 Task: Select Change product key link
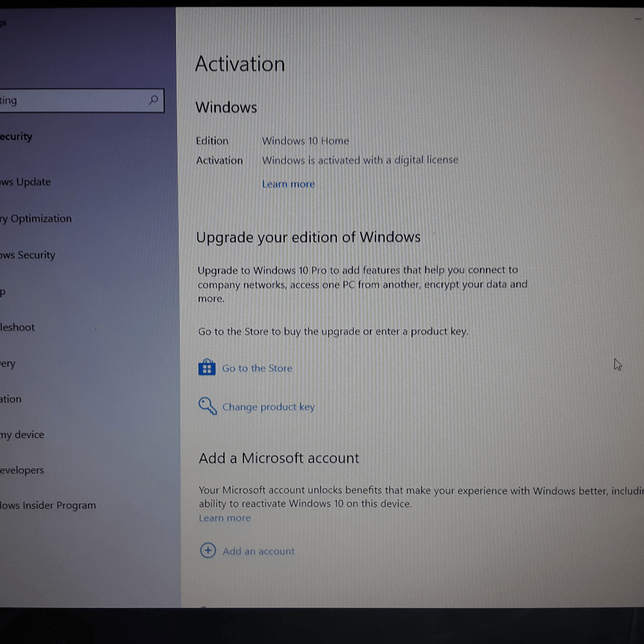tap(268, 407)
